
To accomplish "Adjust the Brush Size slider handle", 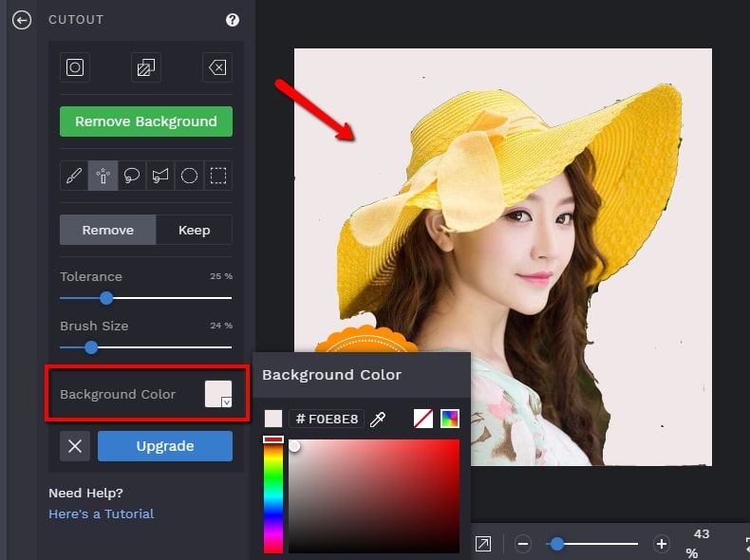I will tap(91, 347).
